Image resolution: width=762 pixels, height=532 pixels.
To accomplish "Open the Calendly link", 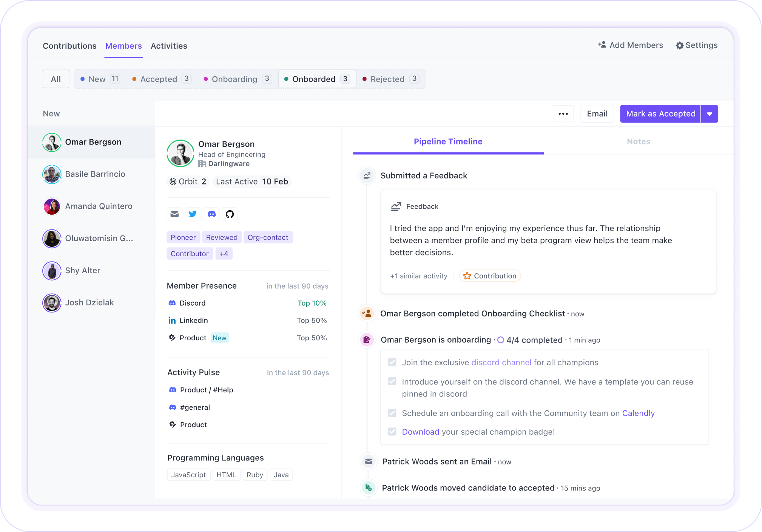I will pyautogui.click(x=638, y=413).
